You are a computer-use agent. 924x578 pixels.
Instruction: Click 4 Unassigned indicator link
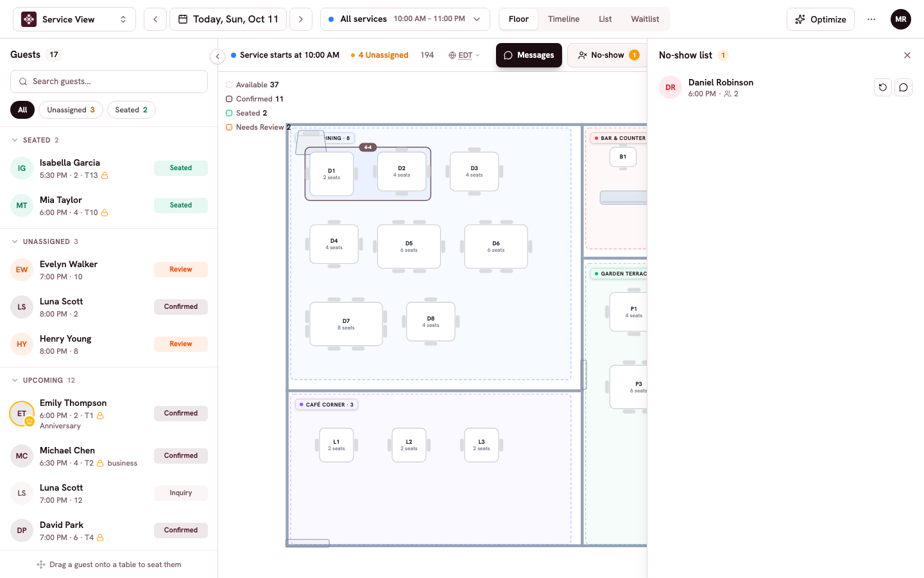380,55
